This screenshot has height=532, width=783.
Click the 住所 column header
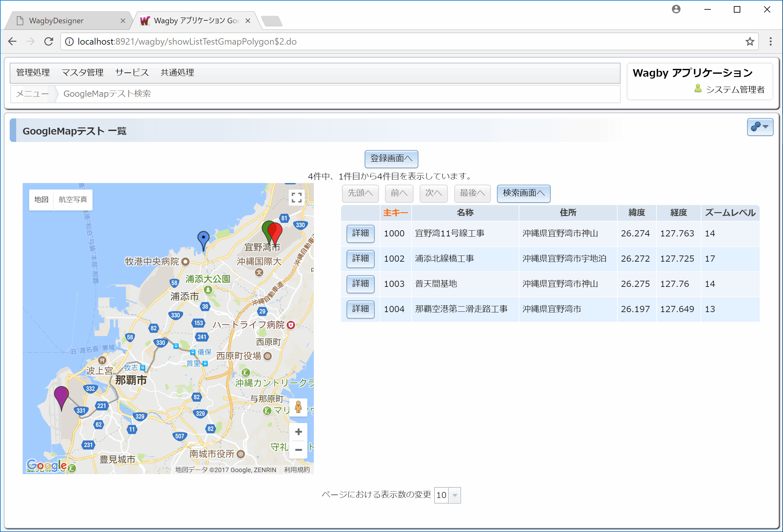pos(568,213)
